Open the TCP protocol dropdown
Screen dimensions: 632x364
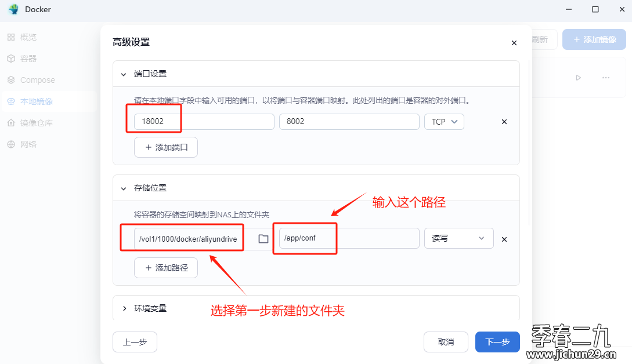(444, 122)
